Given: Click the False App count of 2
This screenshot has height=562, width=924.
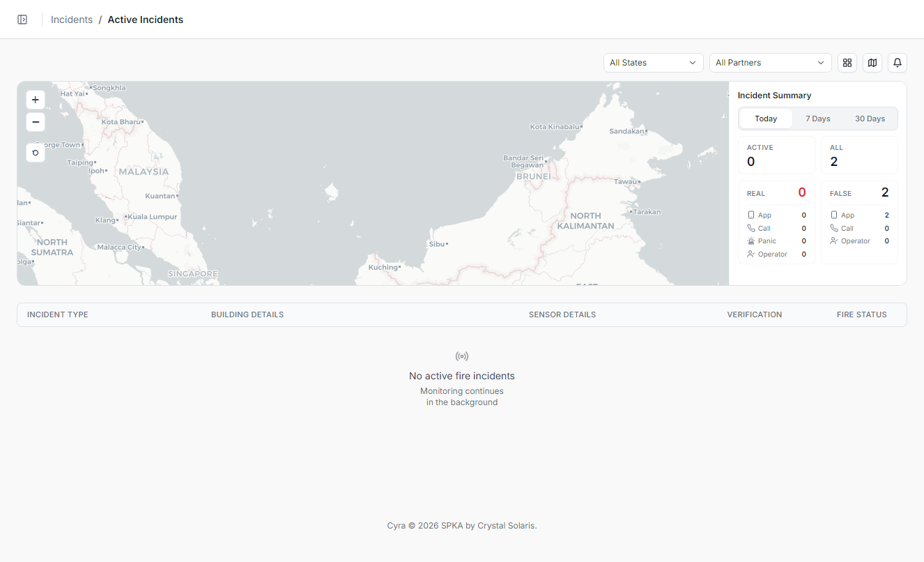Looking at the screenshot, I should [x=887, y=215].
